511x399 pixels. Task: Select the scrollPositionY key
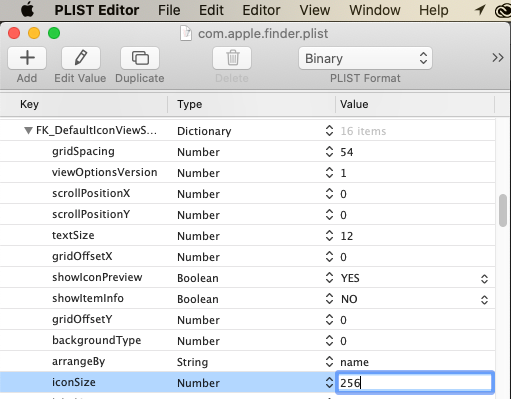[x=91, y=214]
